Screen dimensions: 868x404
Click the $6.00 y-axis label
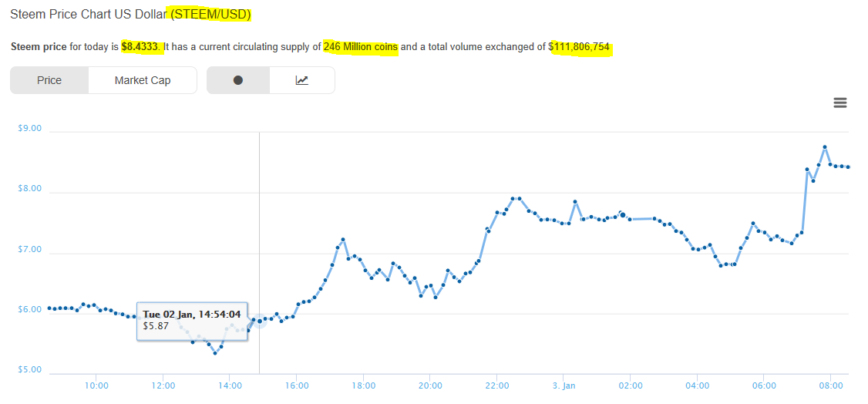(x=30, y=310)
